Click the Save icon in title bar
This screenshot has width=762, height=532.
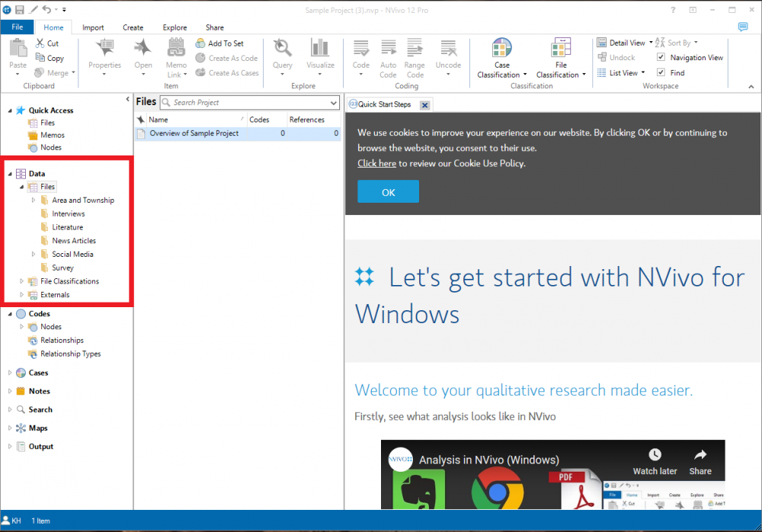pos(20,9)
